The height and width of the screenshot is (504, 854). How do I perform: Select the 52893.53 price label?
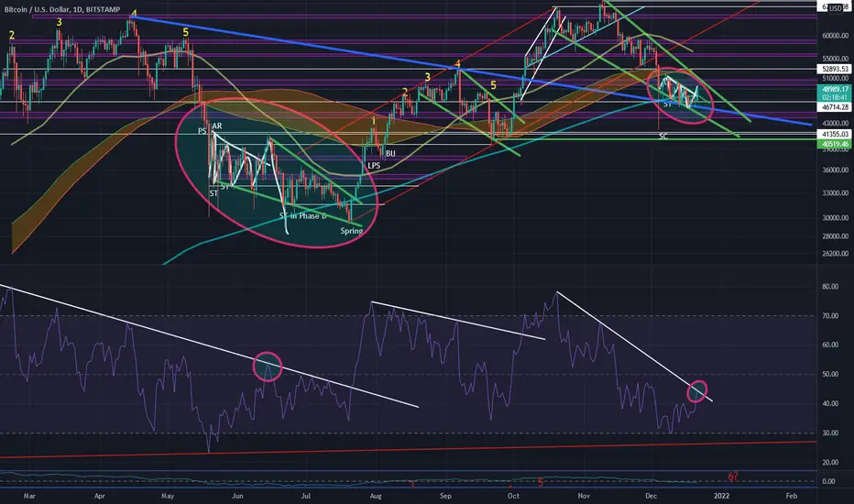coord(835,70)
